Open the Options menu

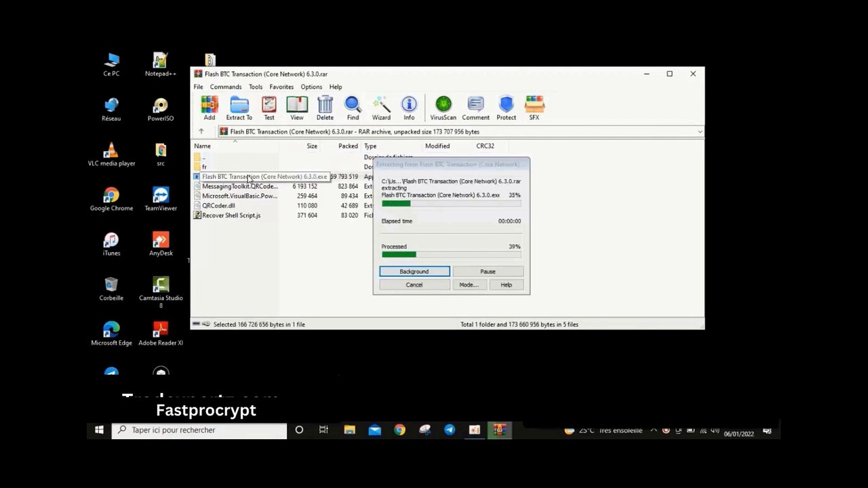(311, 87)
